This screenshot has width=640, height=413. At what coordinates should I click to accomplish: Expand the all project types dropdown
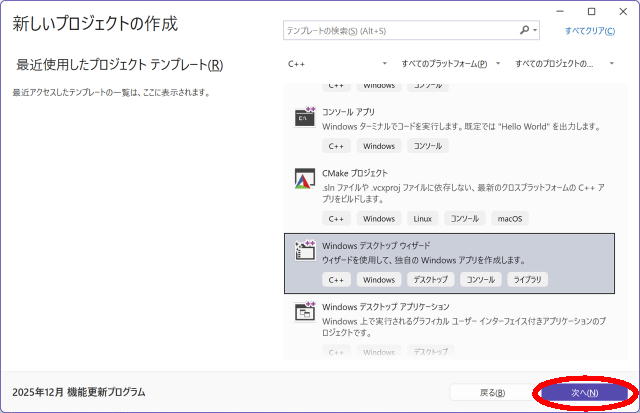click(566, 64)
